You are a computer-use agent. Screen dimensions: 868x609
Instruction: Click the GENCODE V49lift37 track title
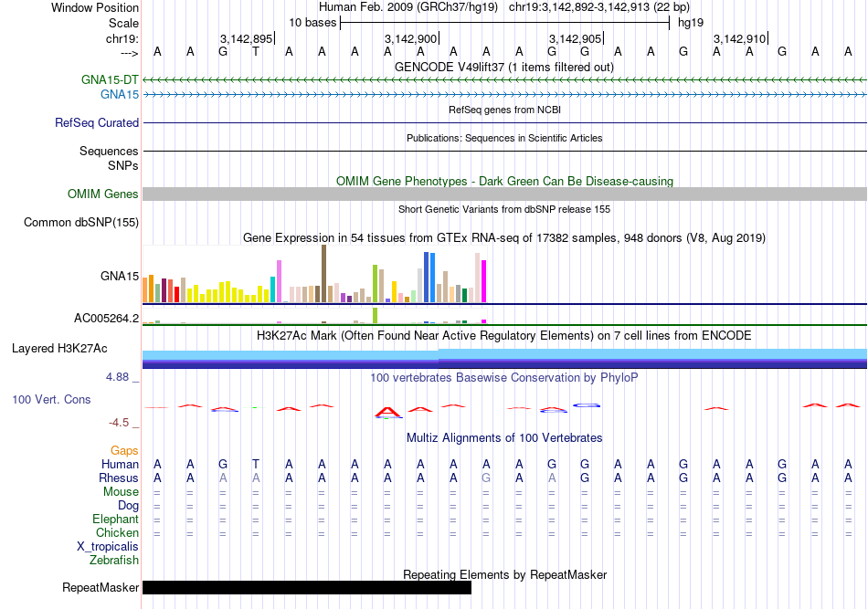(504, 68)
